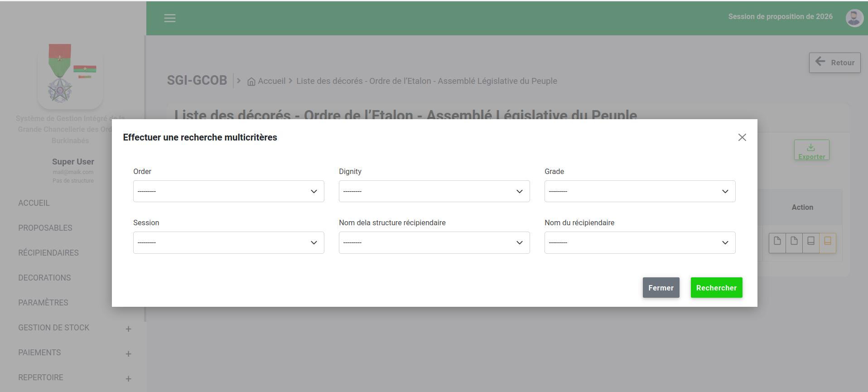Open the Session dropdown
This screenshot has width=868, height=392.
228,242
